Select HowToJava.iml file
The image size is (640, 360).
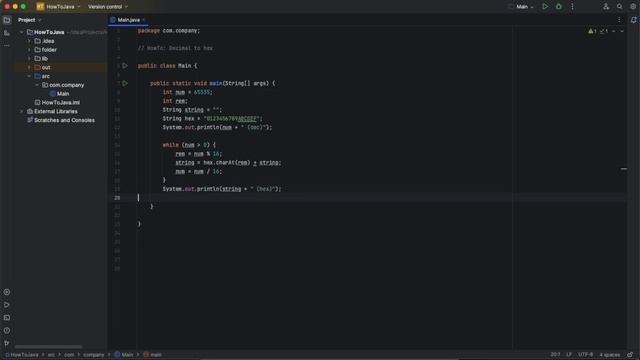click(x=60, y=102)
